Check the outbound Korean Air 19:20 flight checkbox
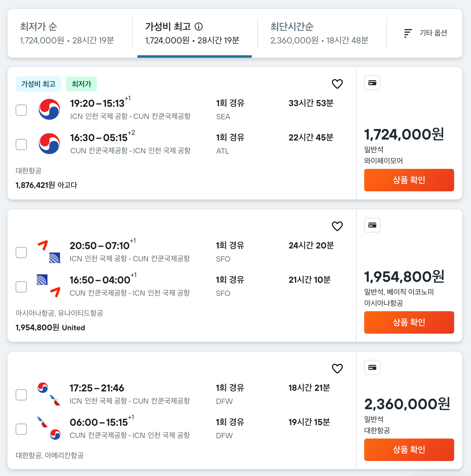 (21, 110)
